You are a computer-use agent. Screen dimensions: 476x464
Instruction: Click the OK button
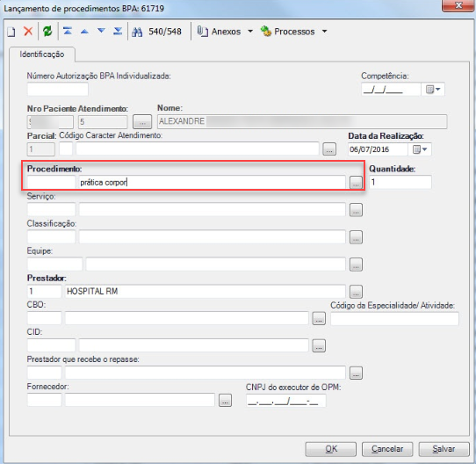[x=331, y=449]
